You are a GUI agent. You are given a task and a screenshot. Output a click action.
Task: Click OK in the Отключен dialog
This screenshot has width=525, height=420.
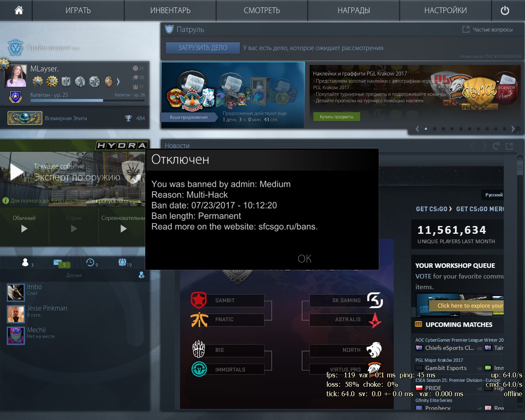point(304,259)
